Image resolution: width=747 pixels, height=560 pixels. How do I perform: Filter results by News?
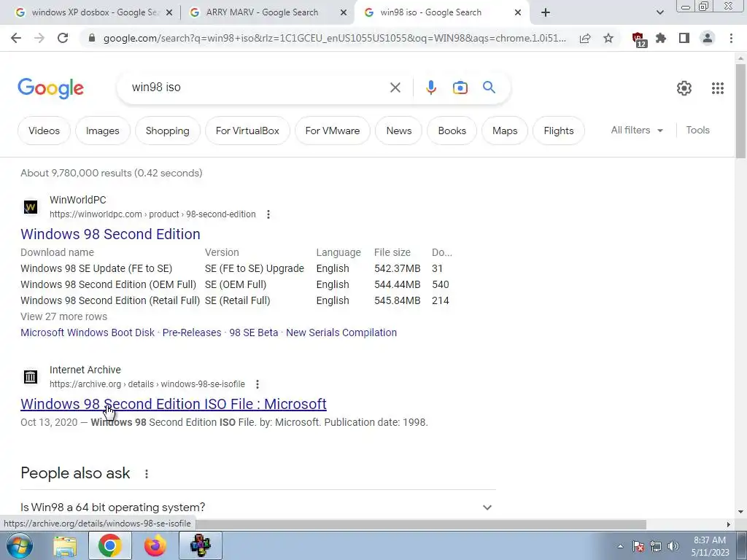[399, 131]
